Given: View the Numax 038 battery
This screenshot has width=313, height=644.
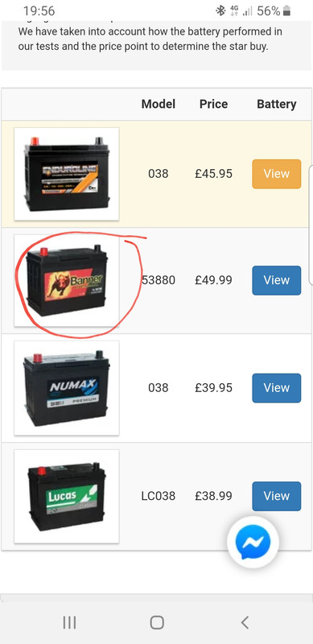Looking at the screenshot, I should 277,388.
